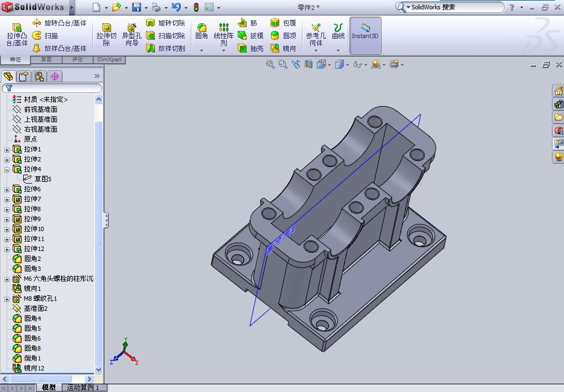Click Zoom to Fit magnifier icon

pyautogui.click(x=270, y=64)
